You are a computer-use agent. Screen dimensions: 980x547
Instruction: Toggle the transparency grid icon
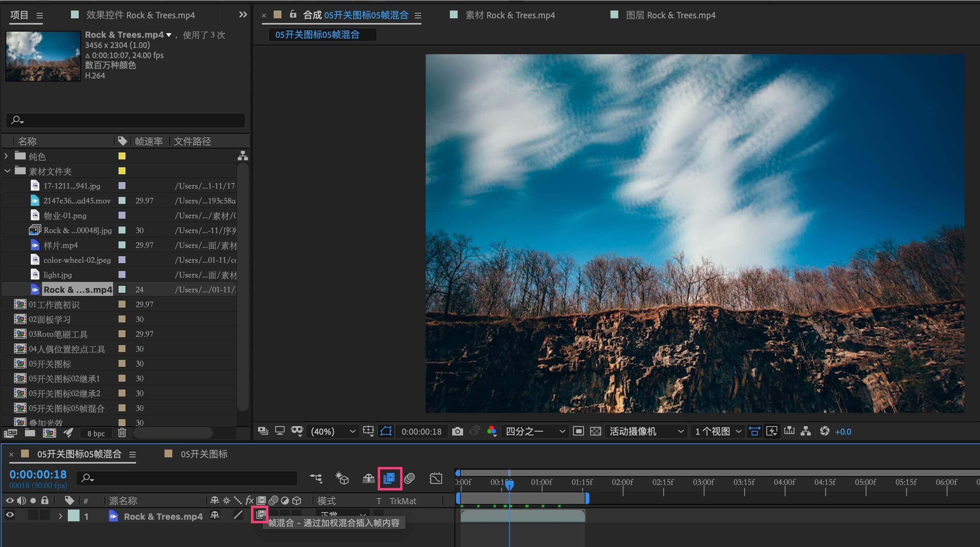[x=595, y=431]
